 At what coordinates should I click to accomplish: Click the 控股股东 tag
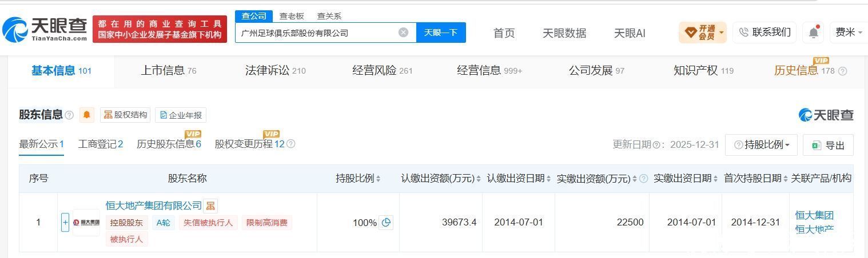tap(127, 223)
